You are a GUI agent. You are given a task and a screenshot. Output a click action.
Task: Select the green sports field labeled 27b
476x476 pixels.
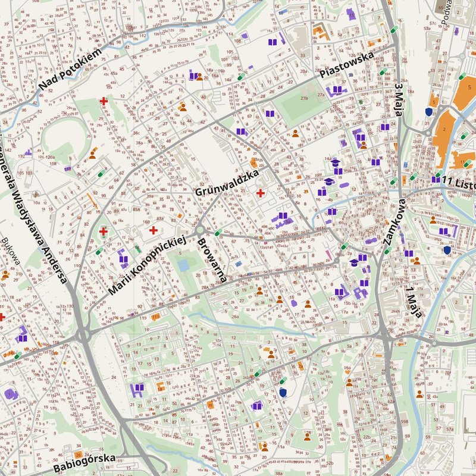(302, 102)
